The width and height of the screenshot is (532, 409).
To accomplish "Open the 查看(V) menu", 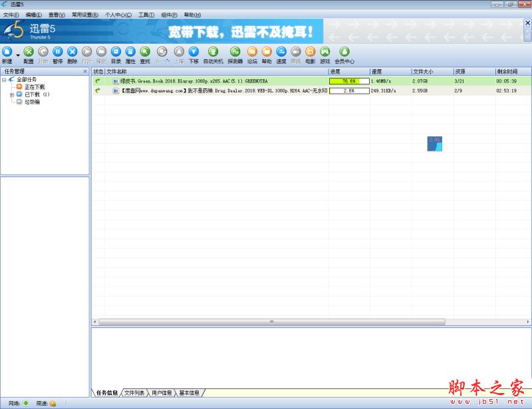I will pyautogui.click(x=57, y=15).
